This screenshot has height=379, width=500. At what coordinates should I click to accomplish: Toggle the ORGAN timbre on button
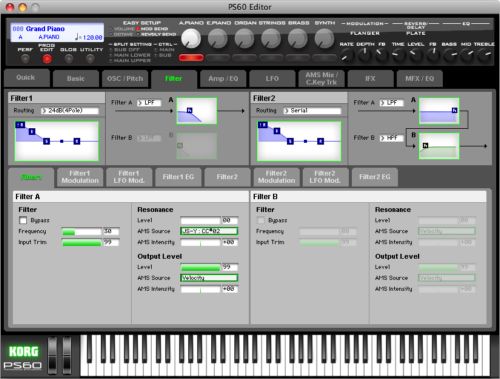coord(244,58)
